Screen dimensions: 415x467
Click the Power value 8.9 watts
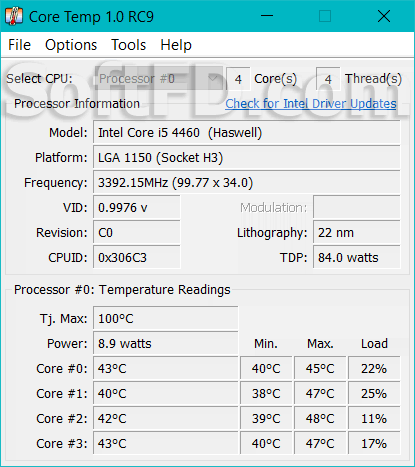click(166, 344)
